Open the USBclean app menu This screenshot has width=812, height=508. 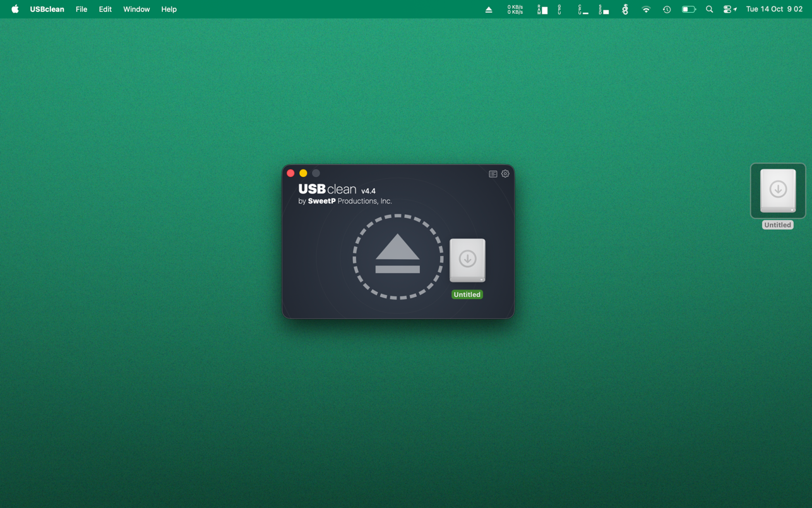[47, 9]
